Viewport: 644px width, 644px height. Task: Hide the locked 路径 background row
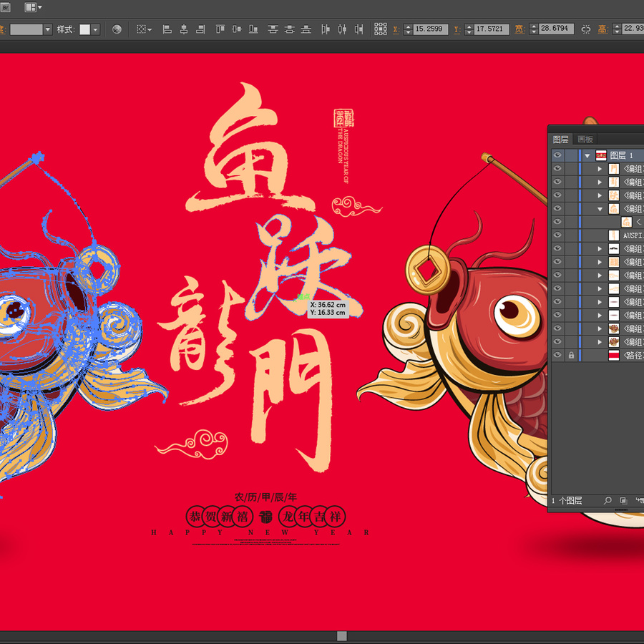(x=557, y=355)
